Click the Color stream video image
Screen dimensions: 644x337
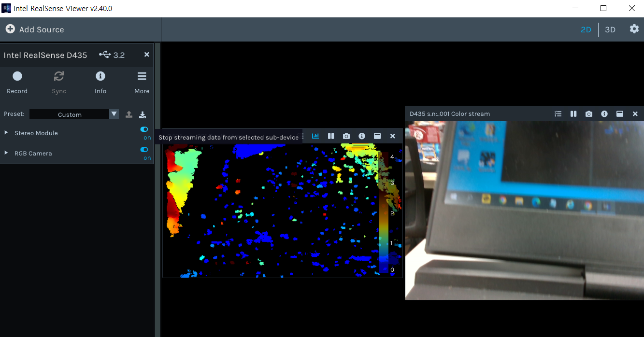coord(525,210)
